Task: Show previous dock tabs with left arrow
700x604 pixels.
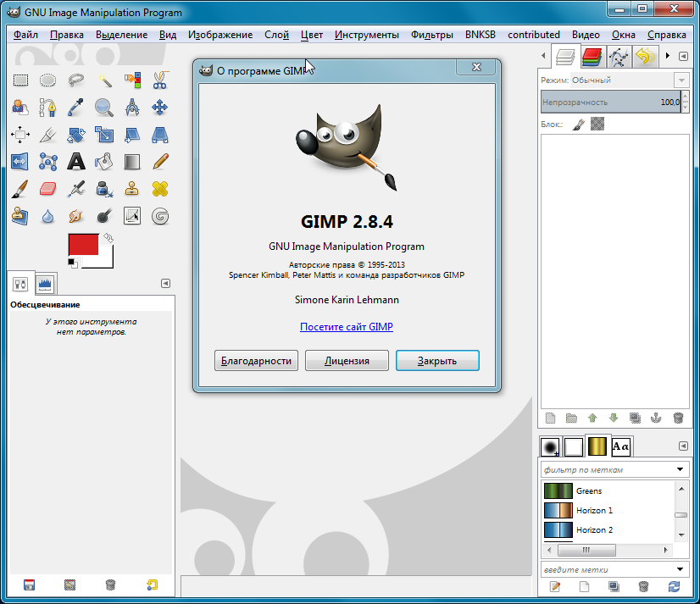Action: (543, 56)
